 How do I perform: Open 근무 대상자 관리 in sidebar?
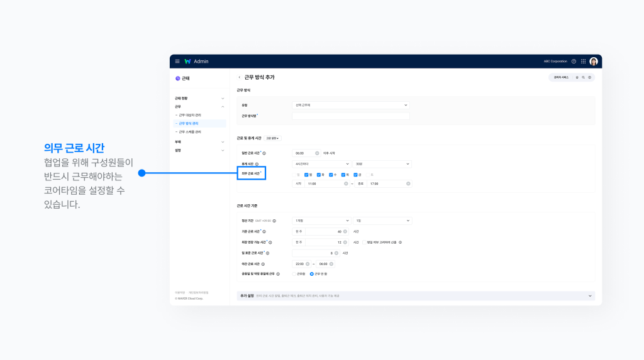[190, 115]
